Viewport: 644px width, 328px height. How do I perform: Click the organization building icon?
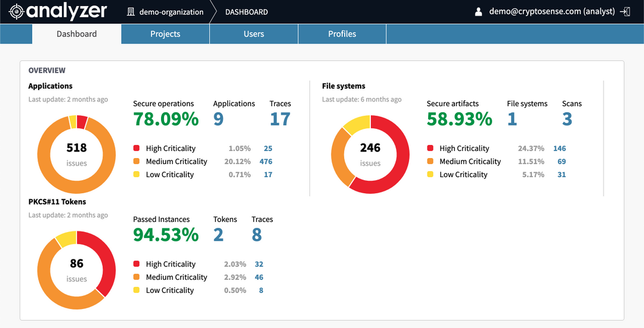(131, 12)
